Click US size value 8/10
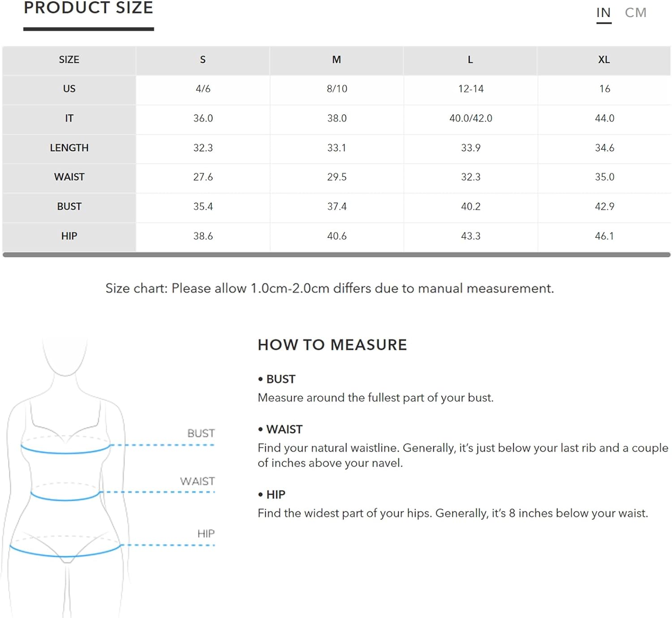 point(337,89)
